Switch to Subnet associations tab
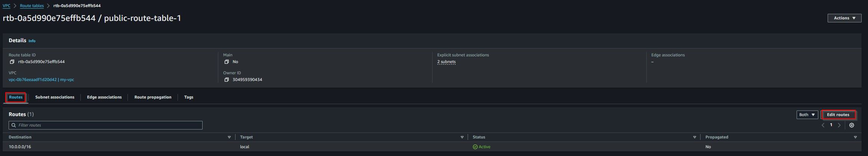 pyautogui.click(x=55, y=97)
